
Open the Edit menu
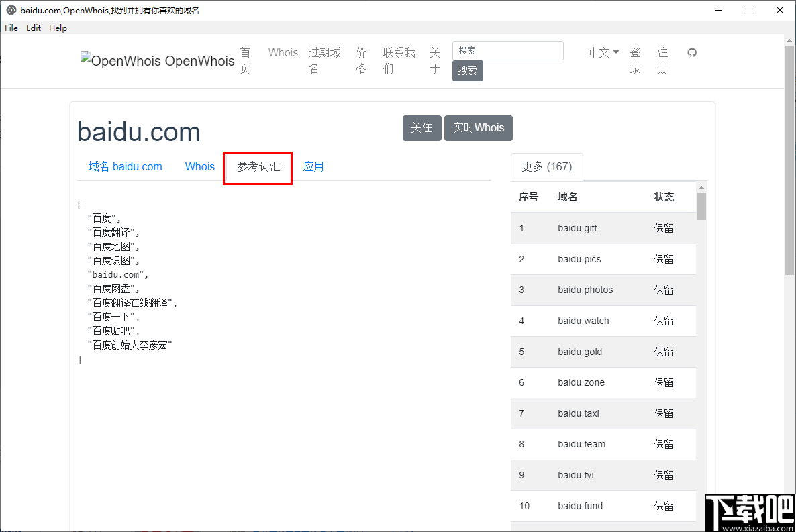[33, 28]
